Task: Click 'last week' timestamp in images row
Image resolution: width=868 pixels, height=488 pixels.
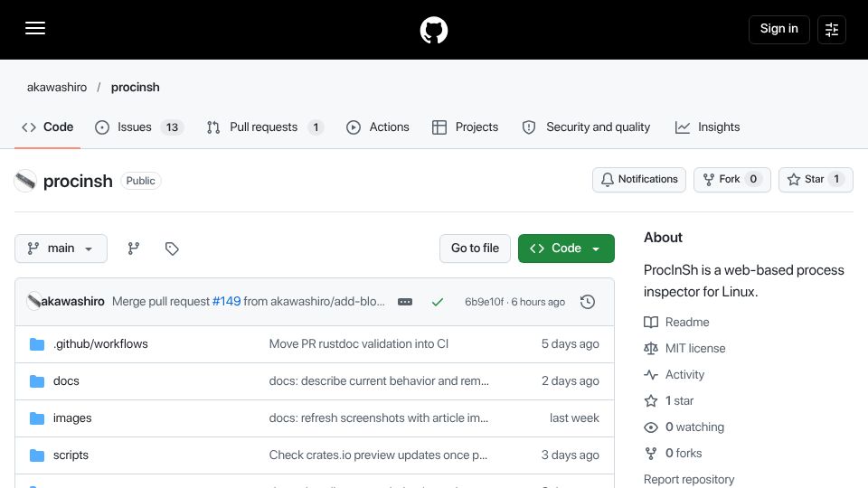Action: click(574, 418)
